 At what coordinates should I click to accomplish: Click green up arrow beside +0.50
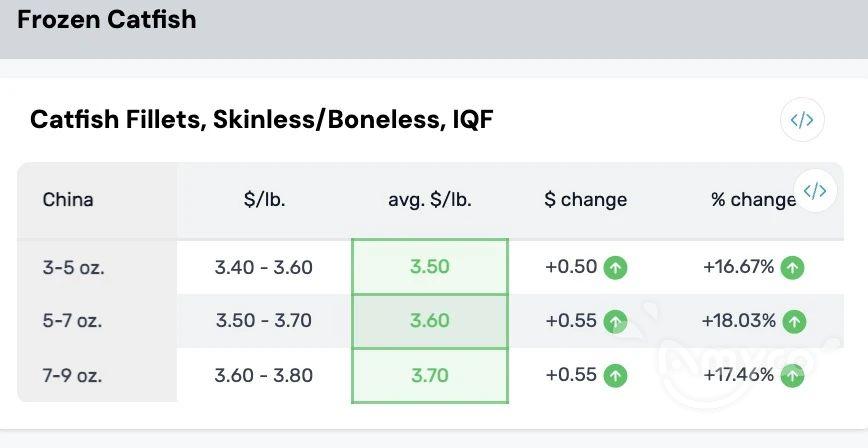616,267
